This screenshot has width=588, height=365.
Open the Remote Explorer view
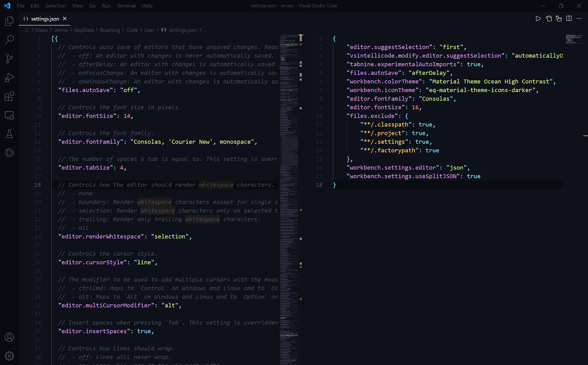pyautogui.click(x=9, y=115)
